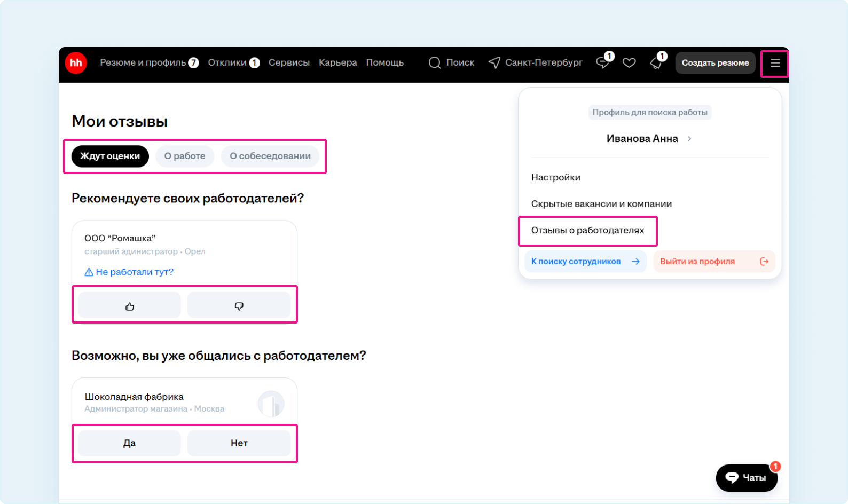Image resolution: width=848 pixels, height=504 pixels.
Task: Select Отзывы о работодателях menu item
Action: point(587,231)
